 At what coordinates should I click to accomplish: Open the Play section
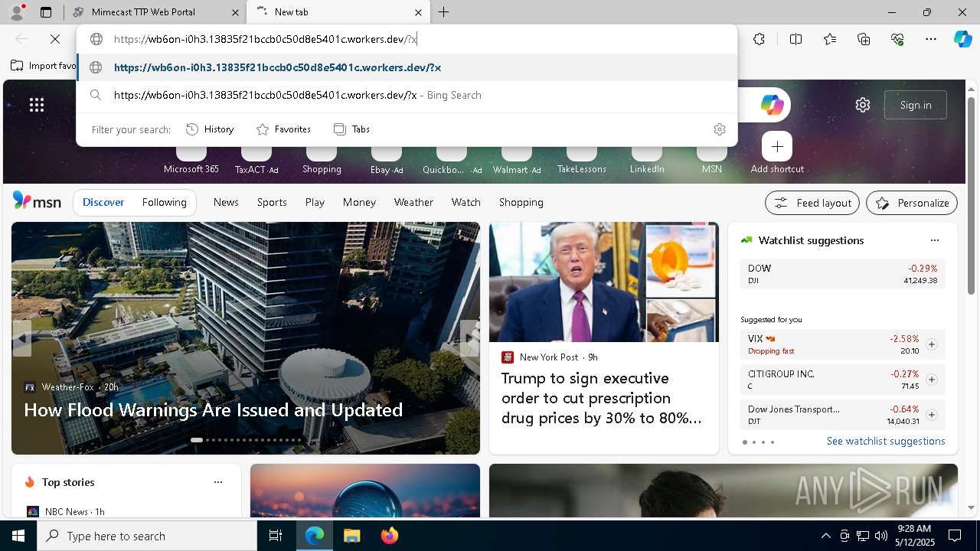315,202
